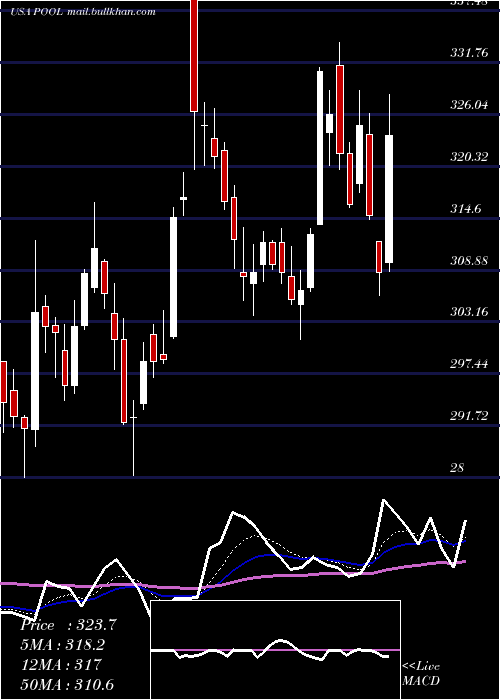Image resolution: width=500 pixels, height=700 pixels.
Task: Click the 308.88 price axis label
Action: click(x=469, y=260)
